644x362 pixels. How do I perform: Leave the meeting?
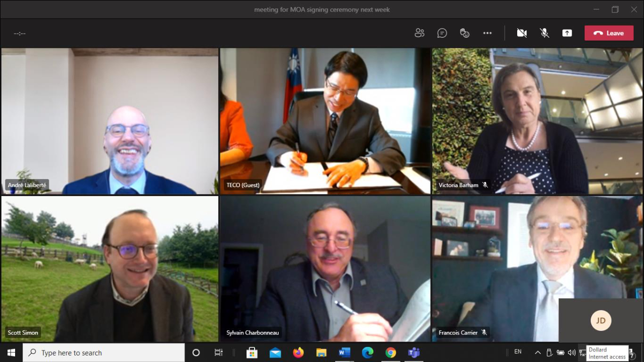(609, 33)
